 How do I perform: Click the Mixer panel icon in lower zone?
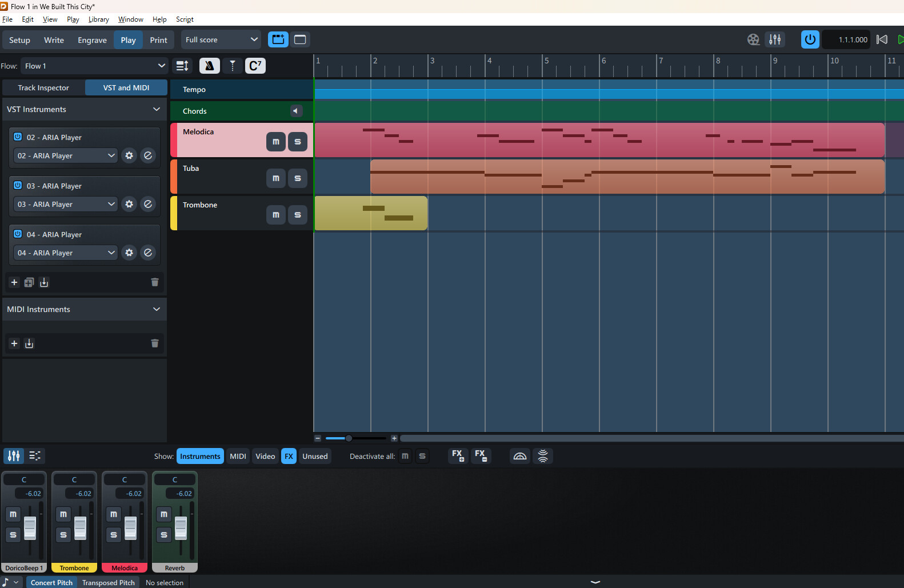[14, 456]
